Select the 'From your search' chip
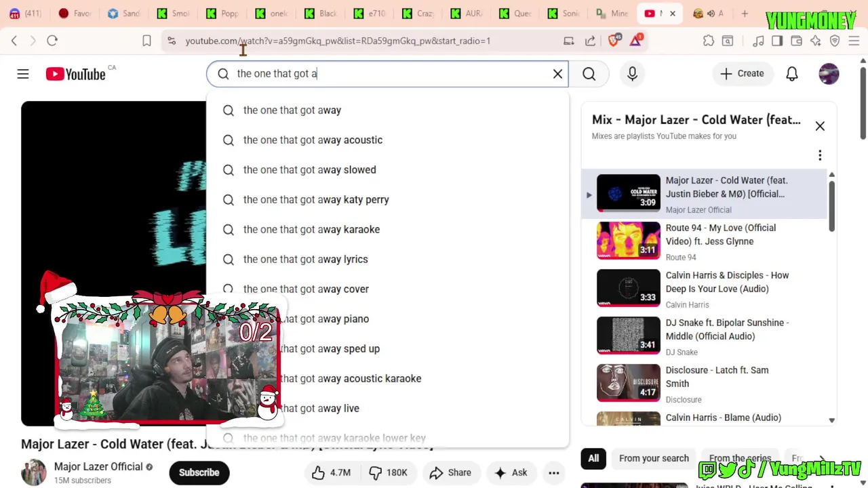This screenshot has width=868, height=488. click(654, 458)
